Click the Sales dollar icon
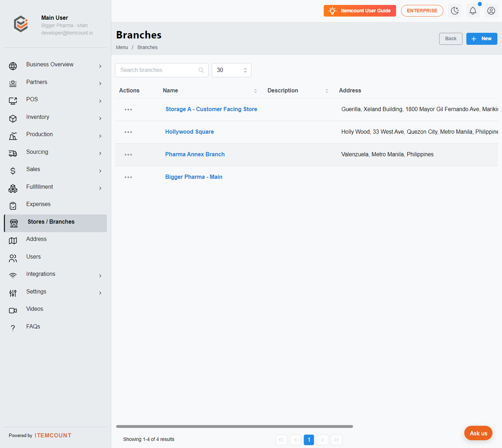502x448 pixels. (x=13, y=171)
